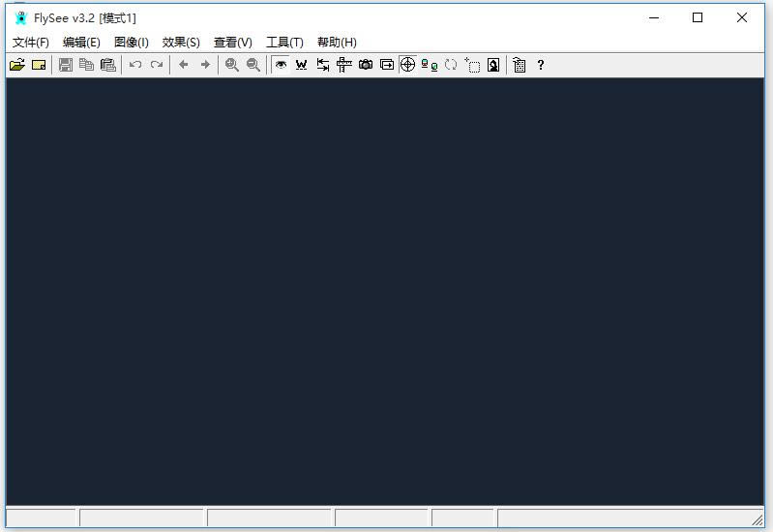Open the 工具(T) menu
The width and height of the screenshot is (773, 532).
click(284, 43)
